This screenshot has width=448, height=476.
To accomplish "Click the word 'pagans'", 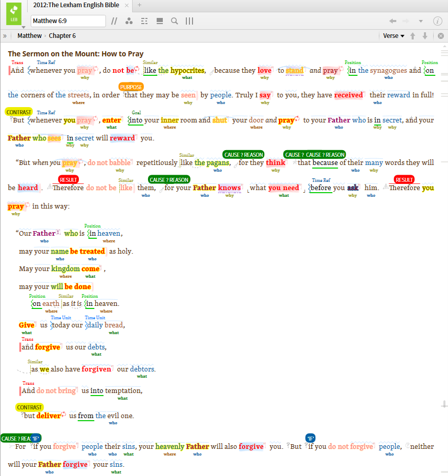I will (x=218, y=163).
